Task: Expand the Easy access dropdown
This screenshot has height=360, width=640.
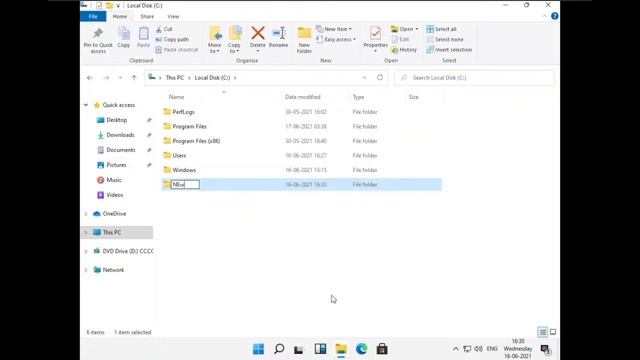Action: pyautogui.click(x=336, y=40)
